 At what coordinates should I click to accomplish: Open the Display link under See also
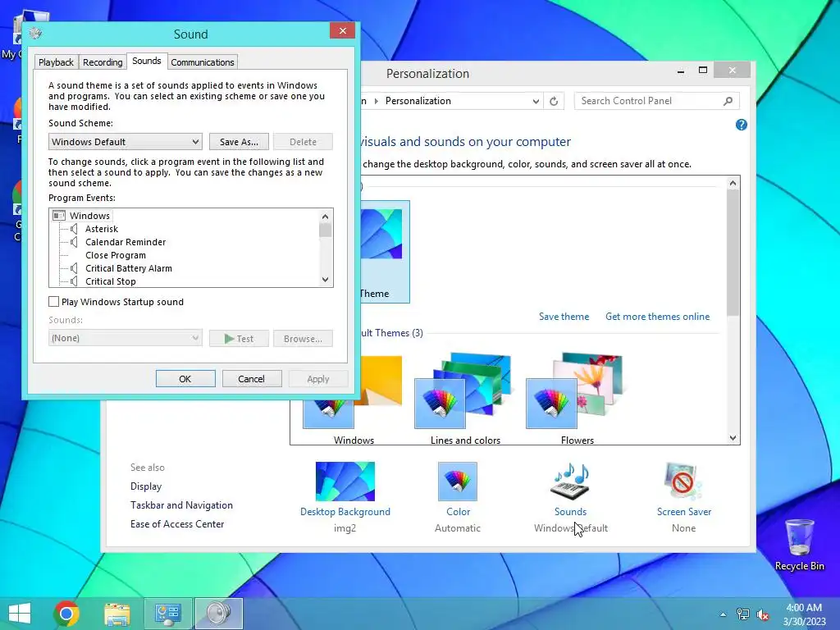tap(146, 486)
